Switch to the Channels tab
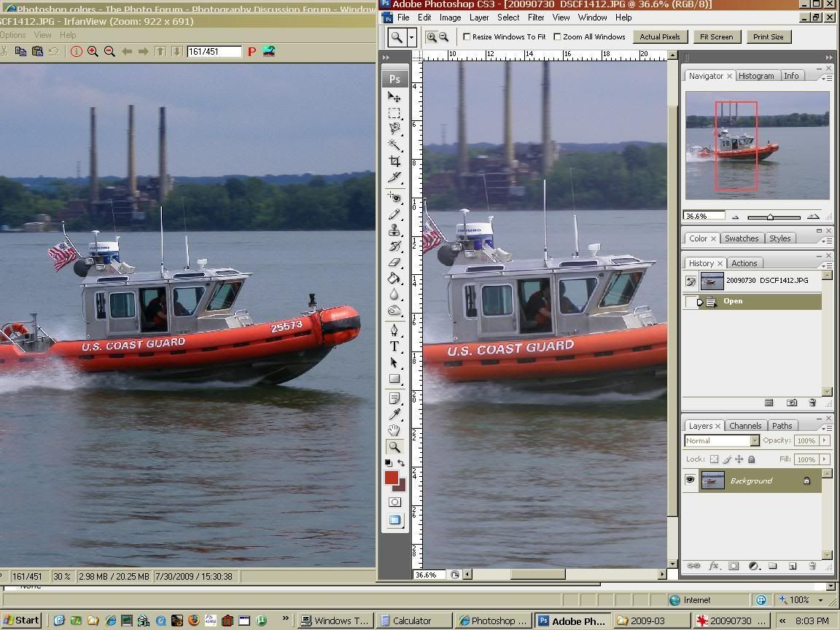 point(745,426)
